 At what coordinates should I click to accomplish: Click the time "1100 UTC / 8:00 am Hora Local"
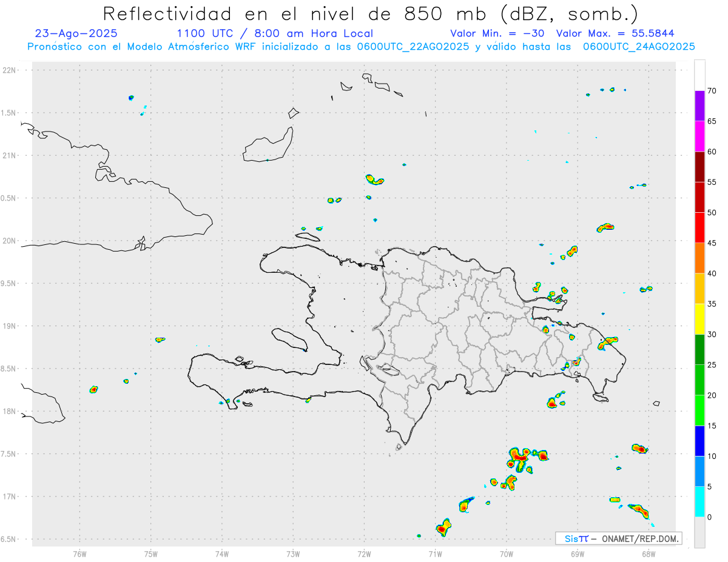(275, 33)
